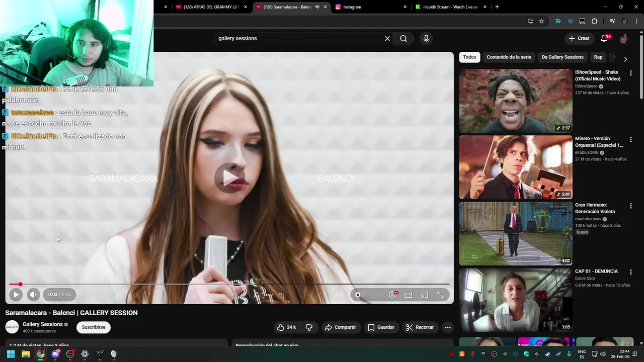Select the De Gallery Sessions chip
Screen dimensions: 644x362
[562, 57]
